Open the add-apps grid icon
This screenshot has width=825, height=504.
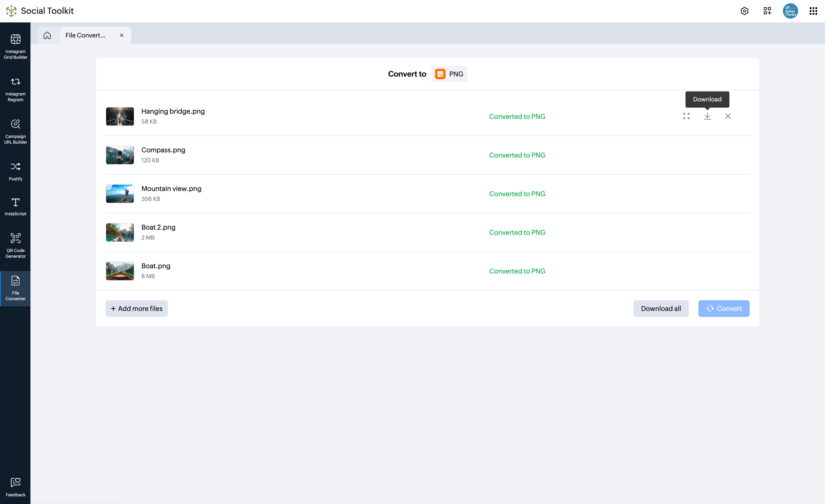767,11
